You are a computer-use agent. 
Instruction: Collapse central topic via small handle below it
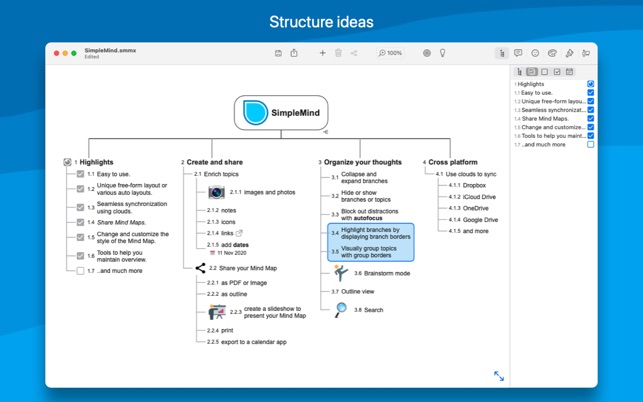tap(325, 132)
